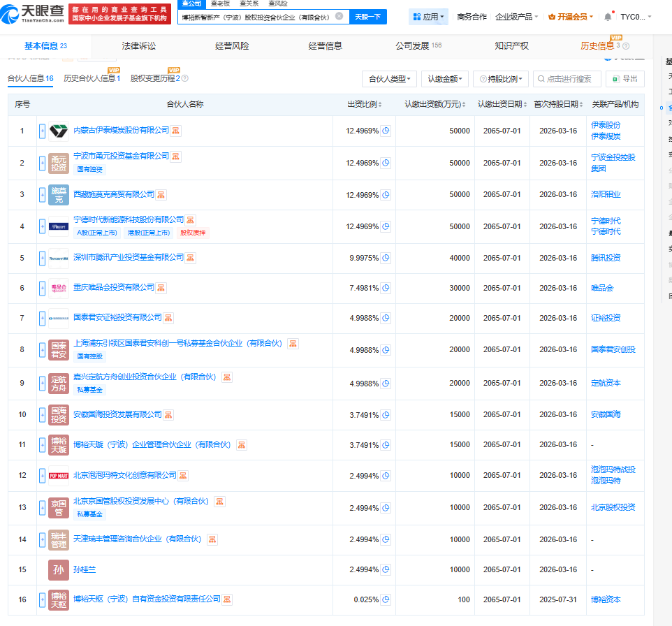Click the 天眼一下 search button
Viewport: 672px width, 626px height.
tap(368, 17)
